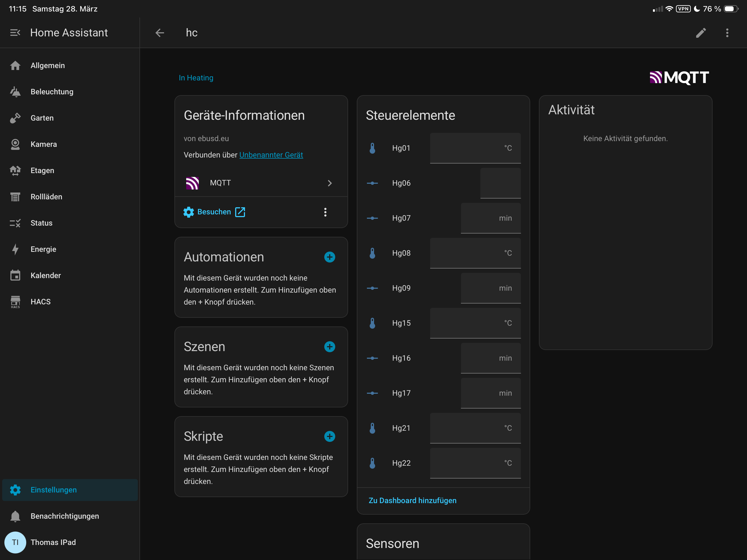Open HACS store
The width and height of the screenshot is (747, 560).
70,302
